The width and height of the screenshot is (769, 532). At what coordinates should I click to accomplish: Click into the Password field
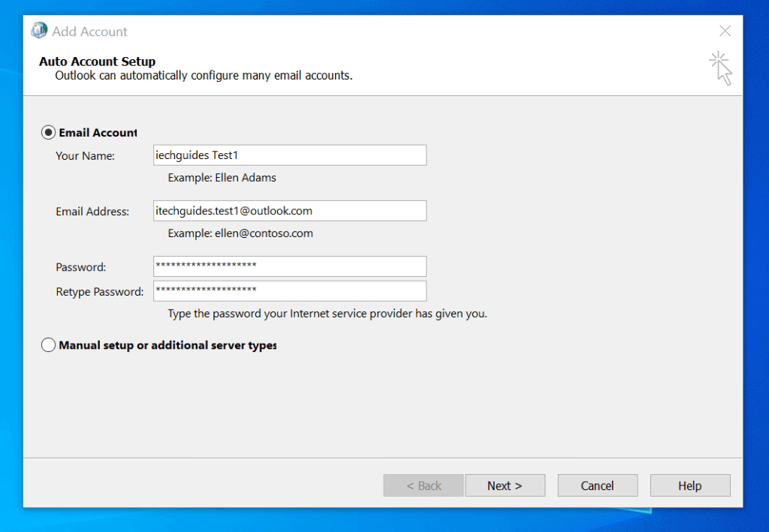[290, 266]
